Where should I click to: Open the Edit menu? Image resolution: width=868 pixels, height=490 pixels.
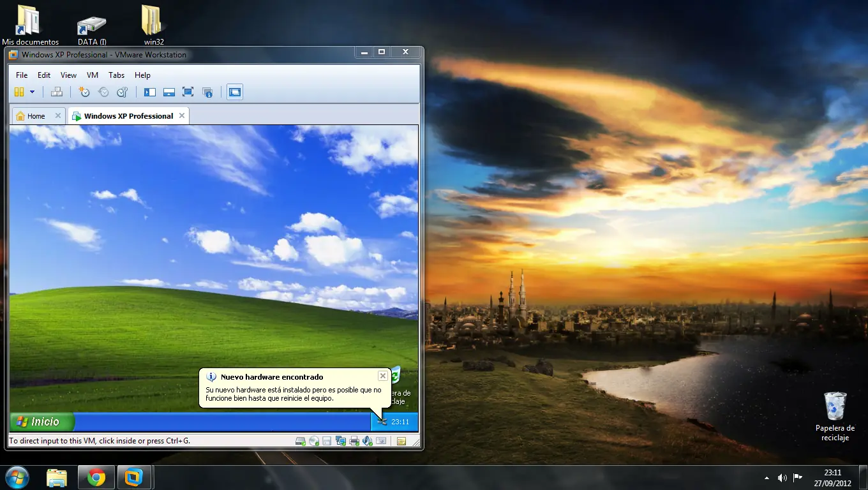pos(43,75)
